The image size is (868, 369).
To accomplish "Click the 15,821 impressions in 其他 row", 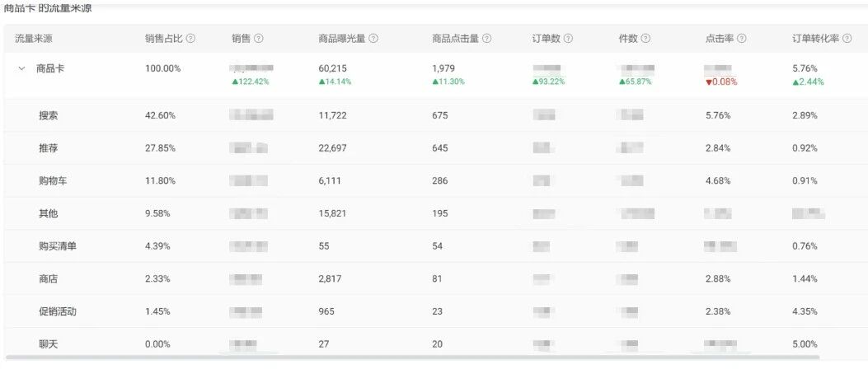I will pos(332,213).
